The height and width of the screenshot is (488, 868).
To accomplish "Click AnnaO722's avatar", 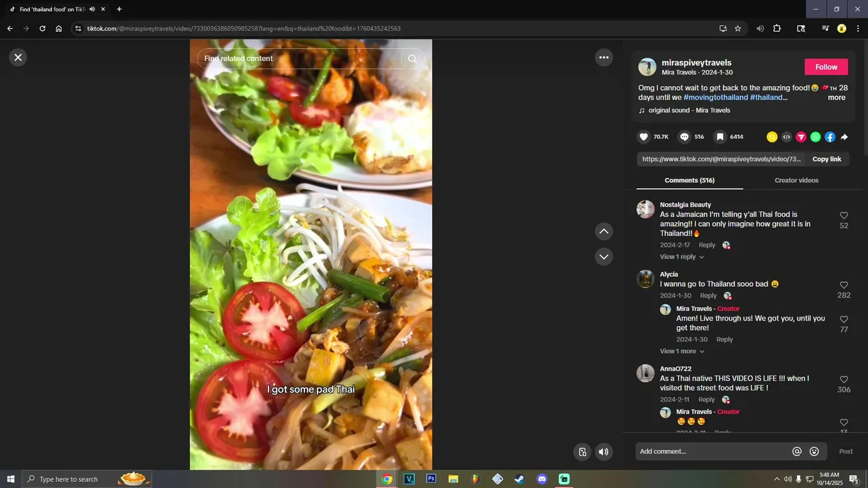I will coord(646,373).
